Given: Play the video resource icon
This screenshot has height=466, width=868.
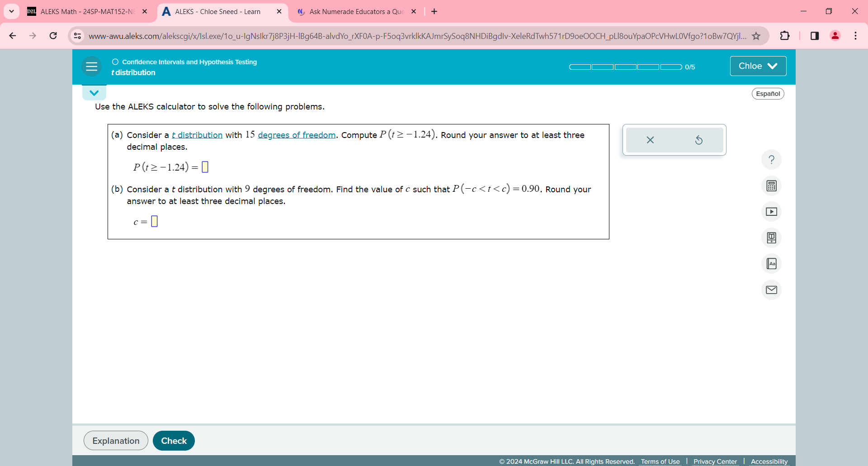Looking at the screenshot, I should click(x=771, y=212).
